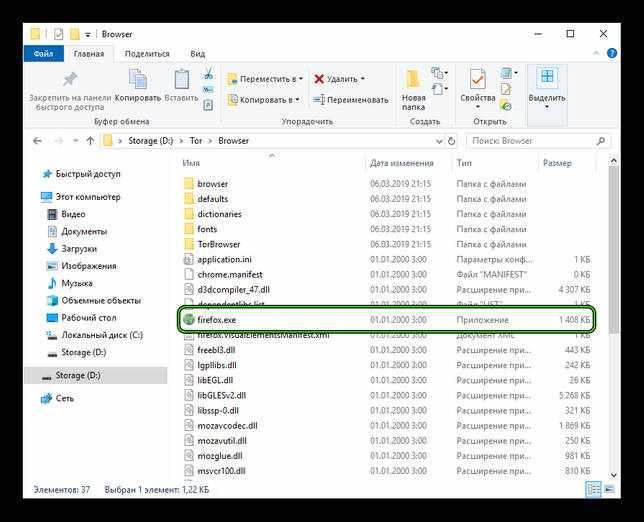Click the Pin to Quick Access icon
This screenshot has width=644, height=522.
(69, 80)
